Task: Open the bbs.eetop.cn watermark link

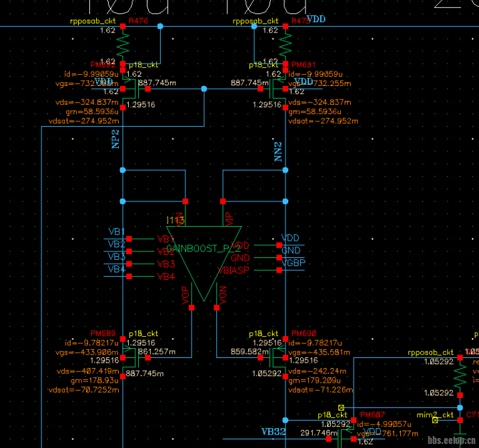Action: tap(452, 441)
